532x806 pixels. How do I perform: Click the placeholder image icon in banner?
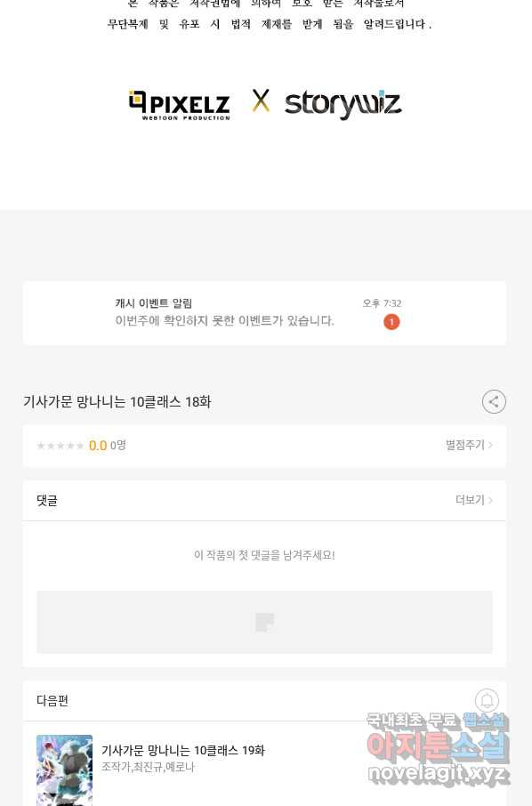point(265,622)
